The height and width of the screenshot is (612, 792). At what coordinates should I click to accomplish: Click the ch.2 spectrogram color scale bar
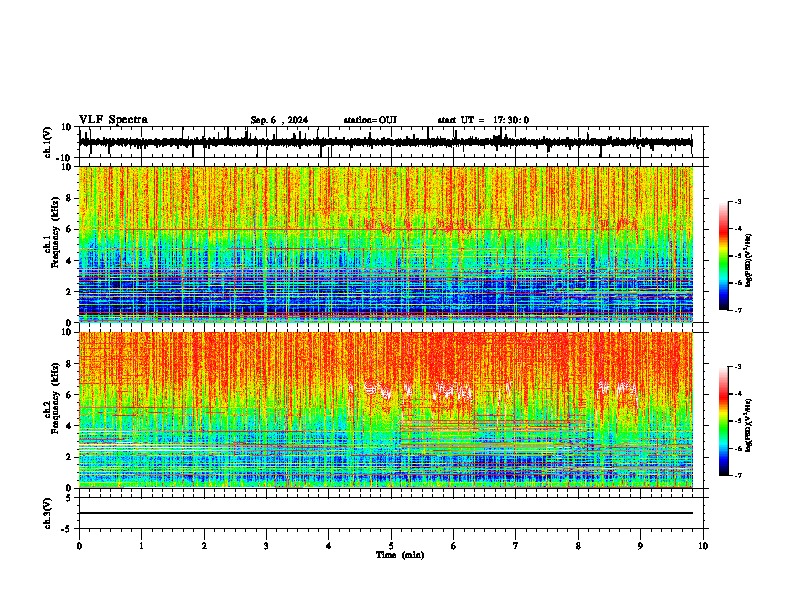coord(724,421)
